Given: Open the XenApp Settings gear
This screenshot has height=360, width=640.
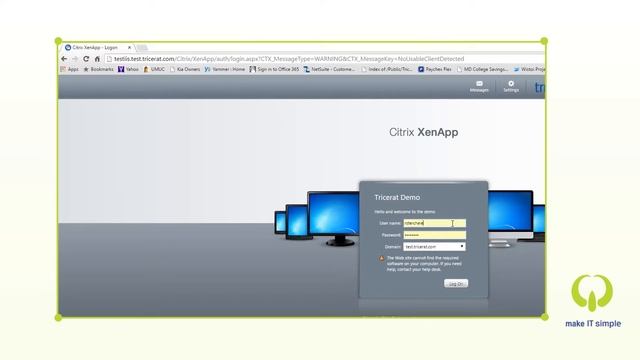Looking at the screenshot, I should [511, 86].
